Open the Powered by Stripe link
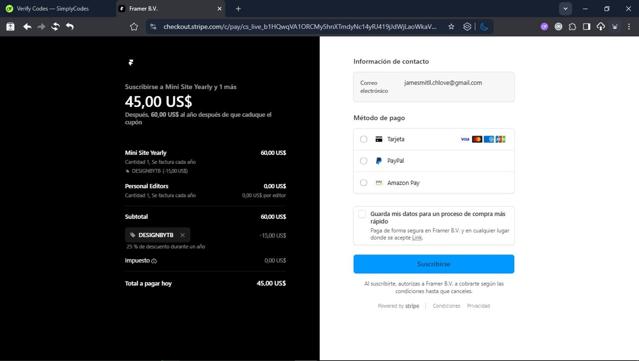 click(x=398, y=306)
